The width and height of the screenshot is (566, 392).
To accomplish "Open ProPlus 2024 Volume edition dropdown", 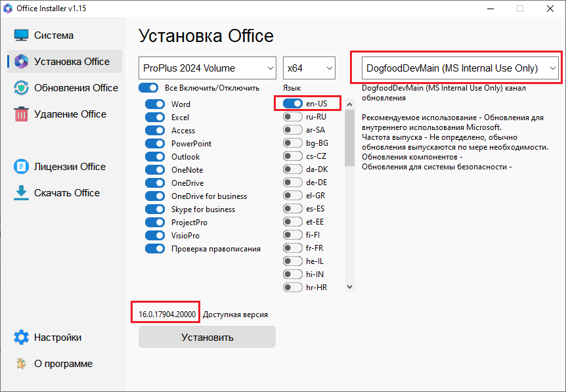I will (x=207, y=68).
